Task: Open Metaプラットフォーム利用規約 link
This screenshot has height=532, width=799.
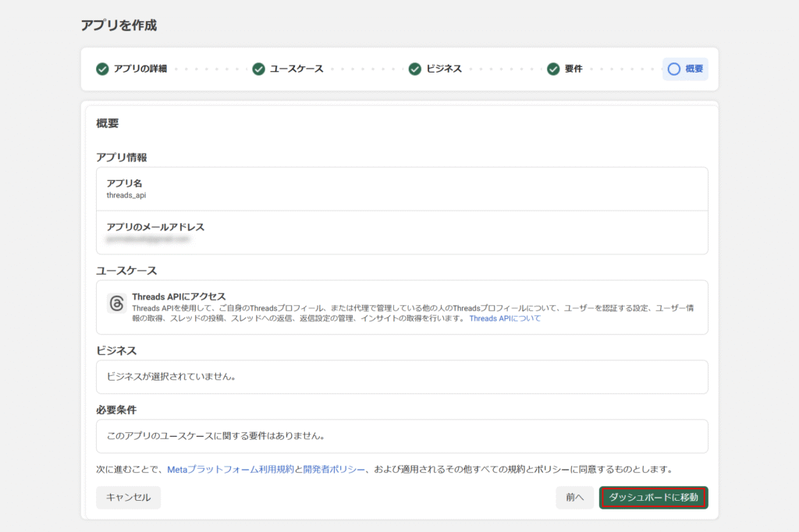Action: 230,470
